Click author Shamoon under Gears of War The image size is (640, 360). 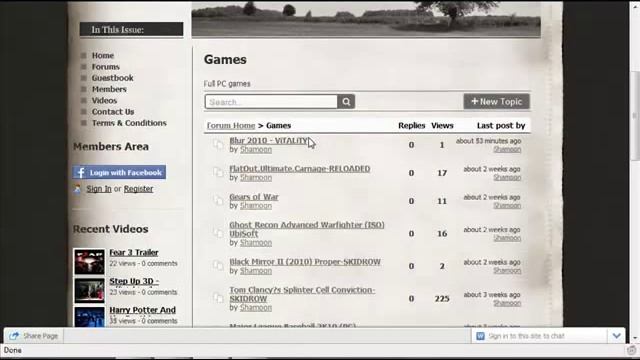click(256, 206)
